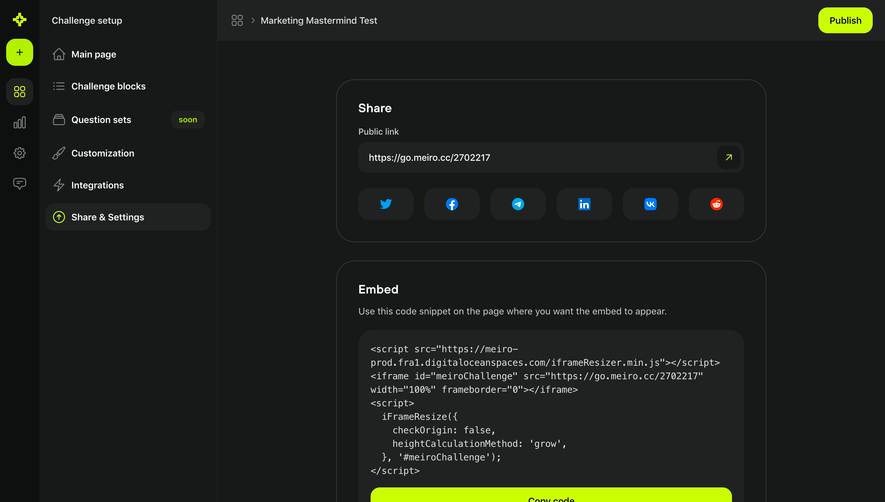The image size is (885, 502).
Task: Click the 'soon' badge next to Question sets
Action: [188, 120]
